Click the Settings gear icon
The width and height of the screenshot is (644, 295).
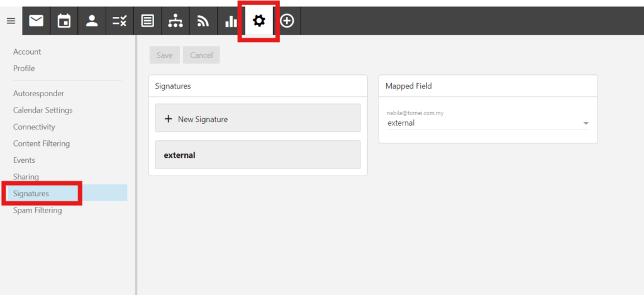(x=258, y=21)
